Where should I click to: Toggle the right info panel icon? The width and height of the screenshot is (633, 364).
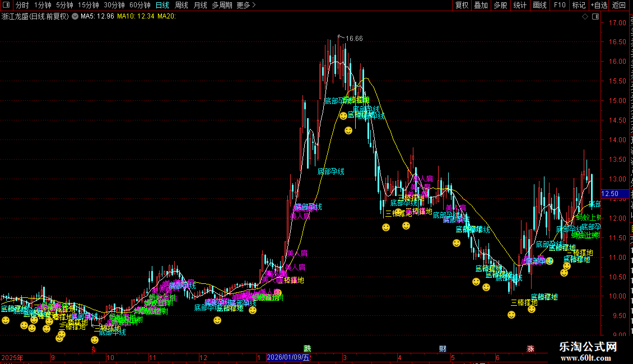tap(595, 16)
